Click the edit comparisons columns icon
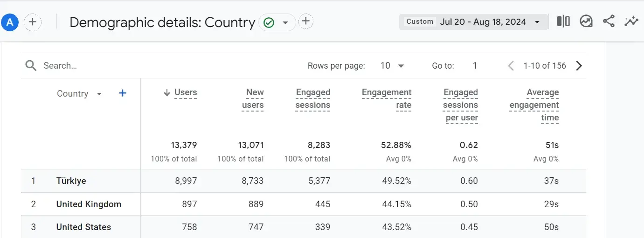This screenshot has width=644, height=238. (x=563, y=21)
